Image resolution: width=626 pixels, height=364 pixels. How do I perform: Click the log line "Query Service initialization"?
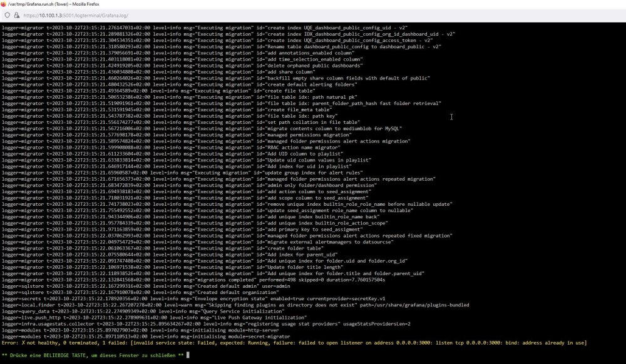point(143,311)
